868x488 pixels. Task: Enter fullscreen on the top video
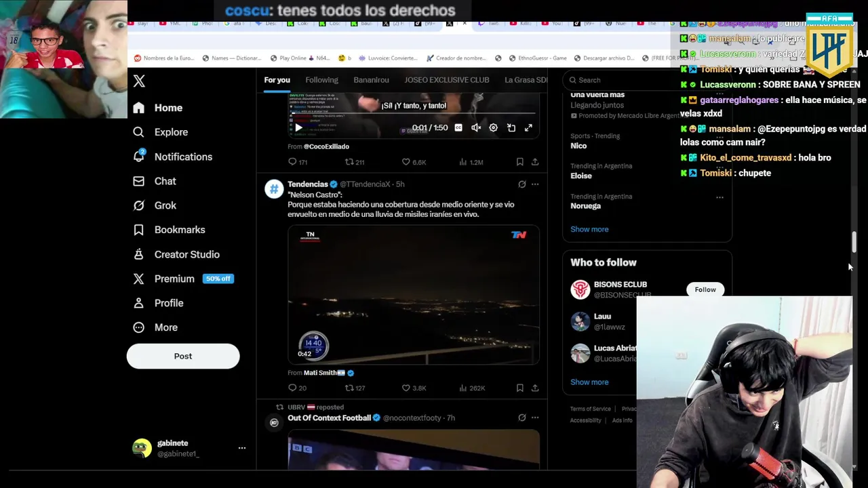tap(528, 127)
